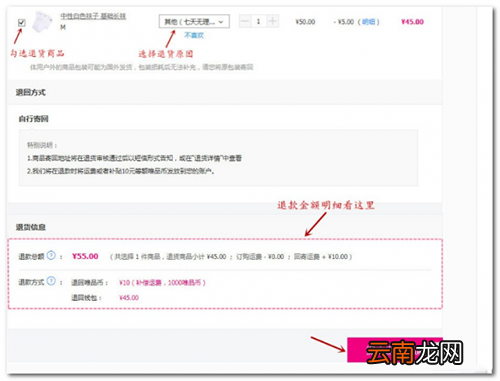This screenshot has height=381, width=500.
Task: Click size label M under product name
Action: 63,27
